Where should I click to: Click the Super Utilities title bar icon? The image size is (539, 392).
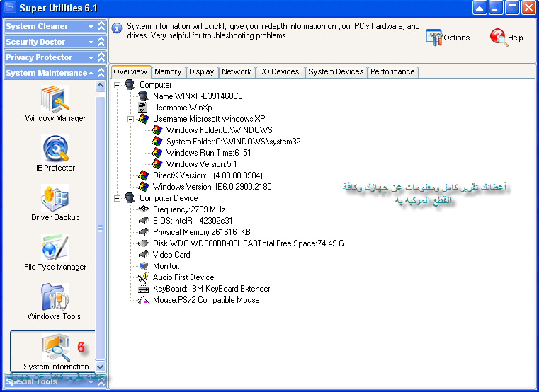tap(10, 7)
